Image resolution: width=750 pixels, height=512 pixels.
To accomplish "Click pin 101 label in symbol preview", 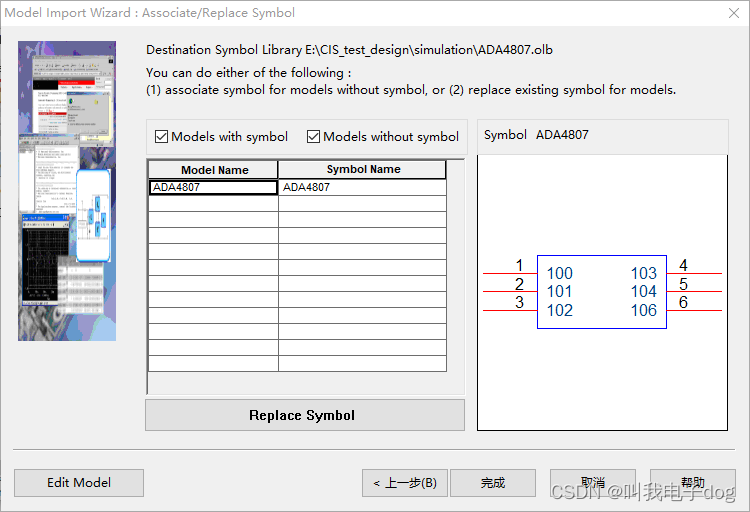I will pyautogui.click(x=560, y=291).
